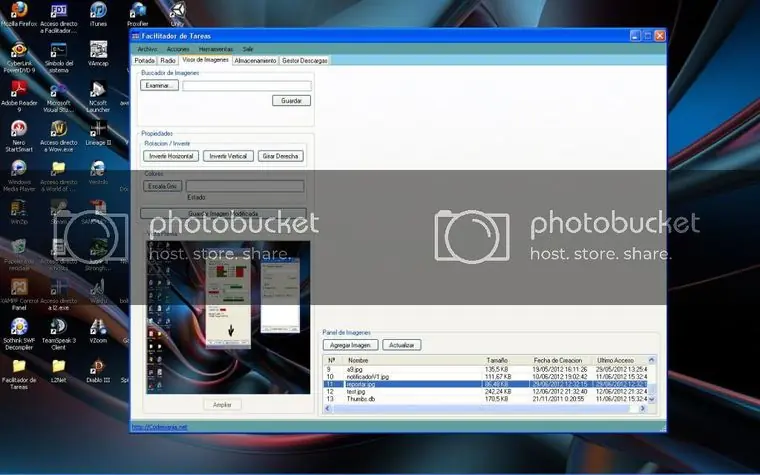This screenshot has width=760, height=475.
Task: Select the Visor de Imagenes tab
Action: (205, 60)
